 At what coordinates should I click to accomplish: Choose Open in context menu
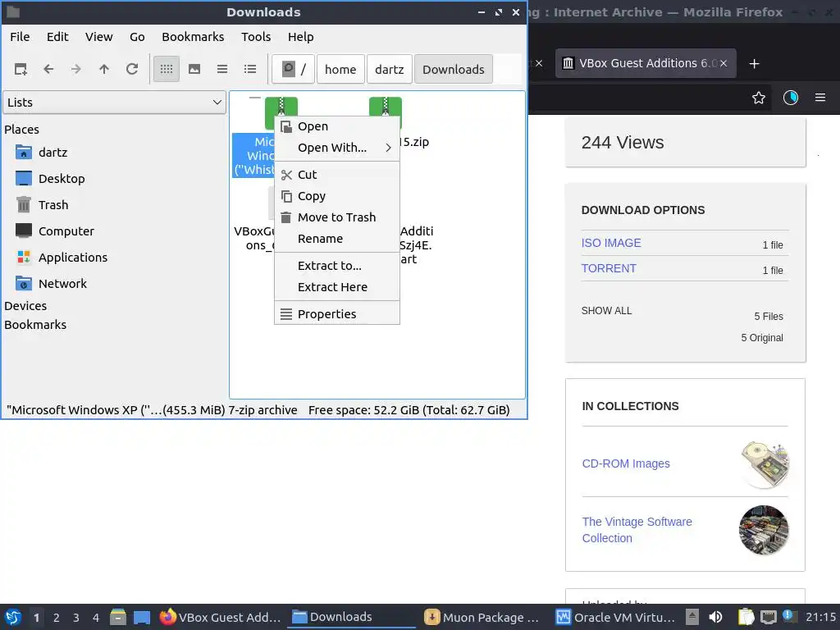337,126
